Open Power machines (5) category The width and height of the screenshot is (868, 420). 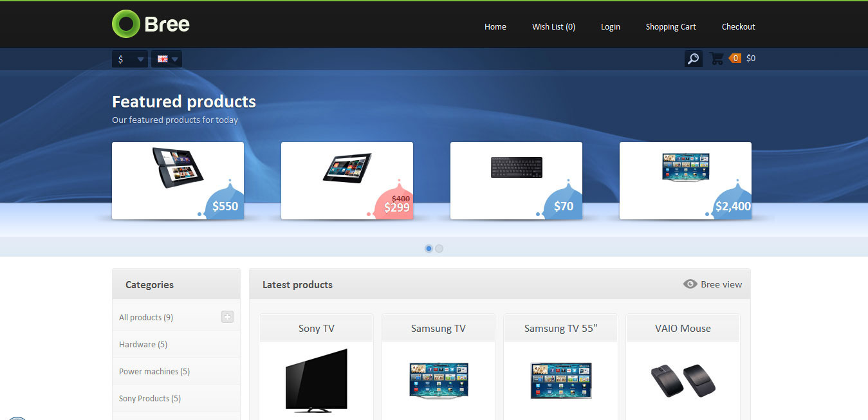(x=154, y=371)
